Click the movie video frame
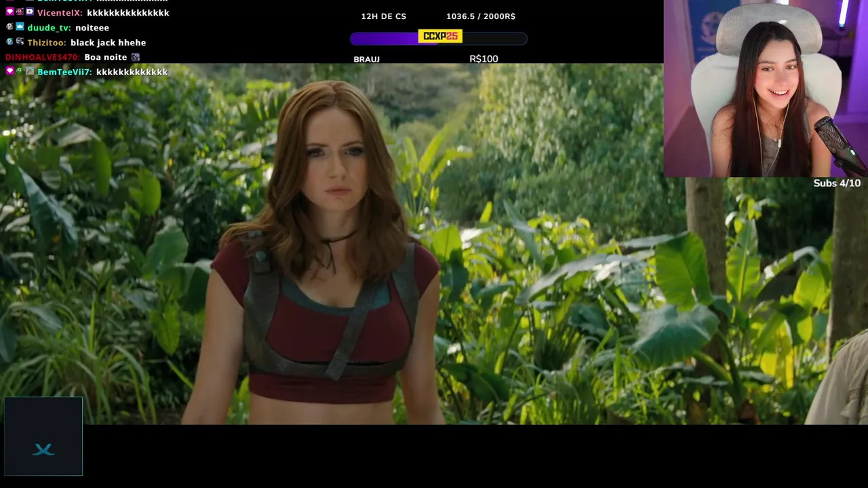The width and height of the screenshot is (868, 488). (x=434, y=244)
